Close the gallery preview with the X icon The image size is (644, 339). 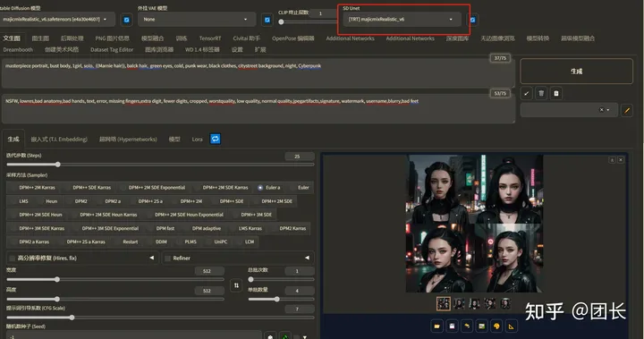pyautogui.click(x=621, y=160)
